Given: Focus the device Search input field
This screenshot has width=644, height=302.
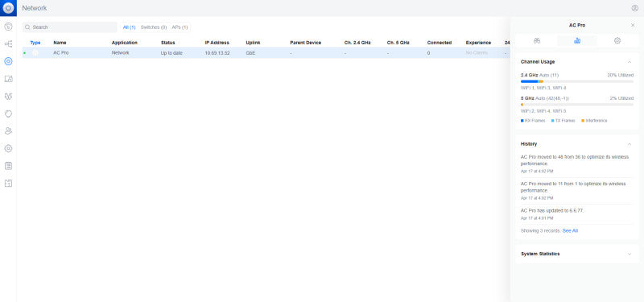Looking at the screenshot, I should coord(70,27).
